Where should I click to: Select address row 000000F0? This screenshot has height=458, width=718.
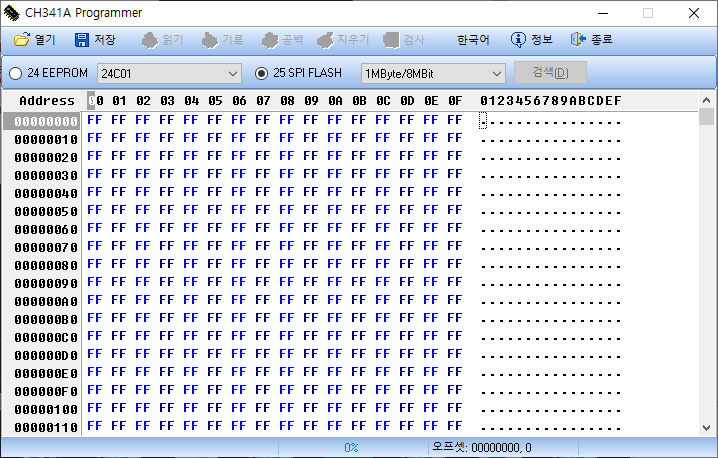tap(46, 392)
